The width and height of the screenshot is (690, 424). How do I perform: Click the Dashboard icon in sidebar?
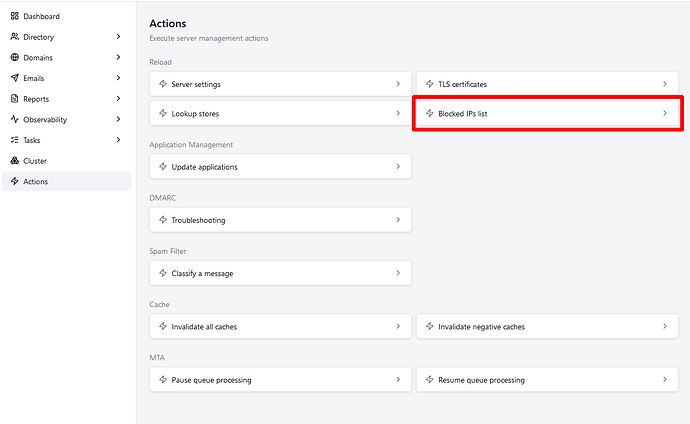coord(15,16)
